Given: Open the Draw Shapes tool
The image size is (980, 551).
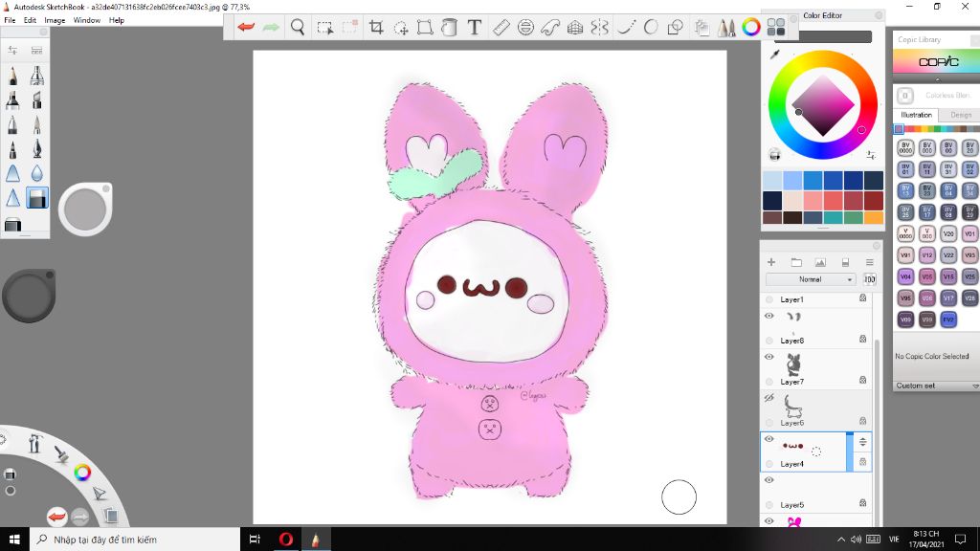Looking at the screenshot, I should [x=675, y=27].
